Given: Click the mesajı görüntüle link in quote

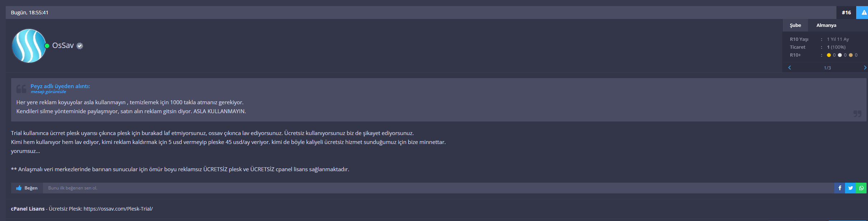Looking at the screenshot, I should [48, 92].
